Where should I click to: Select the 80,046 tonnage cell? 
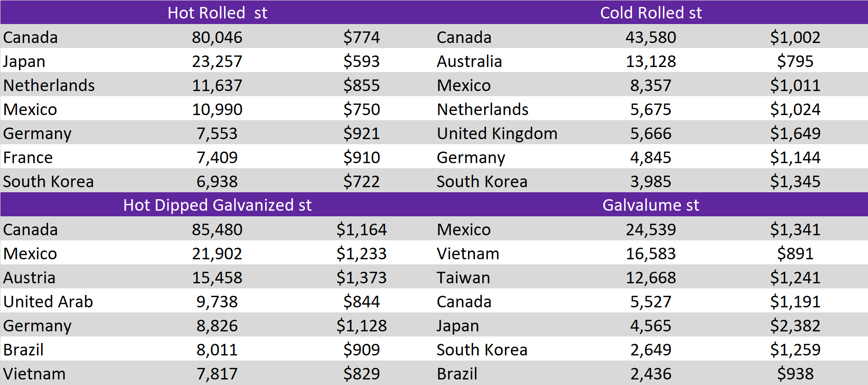[x=217, y=37]
